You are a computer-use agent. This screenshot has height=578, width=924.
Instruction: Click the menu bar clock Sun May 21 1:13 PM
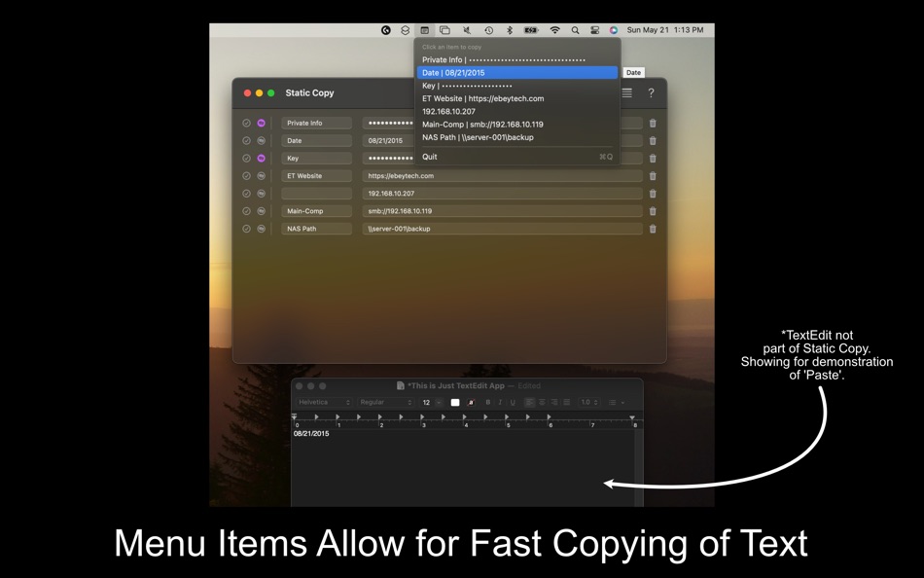click(665, 30)
